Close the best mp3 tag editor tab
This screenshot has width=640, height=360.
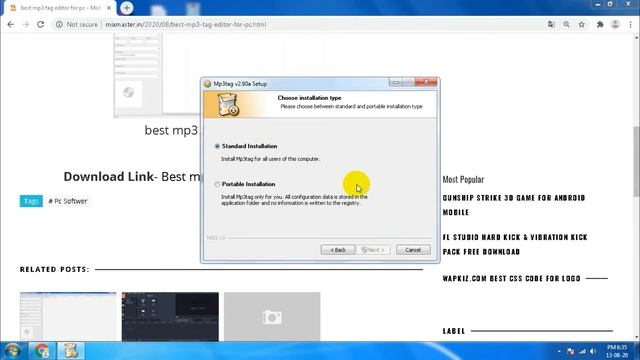tap(109, 8)
